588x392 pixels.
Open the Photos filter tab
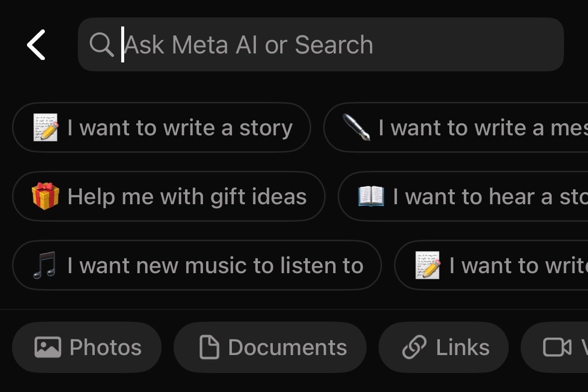coord(87,347)
